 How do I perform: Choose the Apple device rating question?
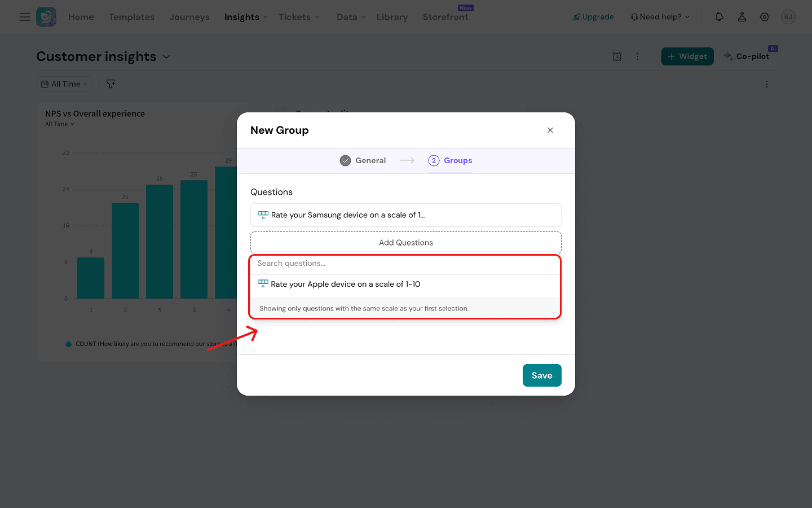pyautogui.click(x=405, y=284)
